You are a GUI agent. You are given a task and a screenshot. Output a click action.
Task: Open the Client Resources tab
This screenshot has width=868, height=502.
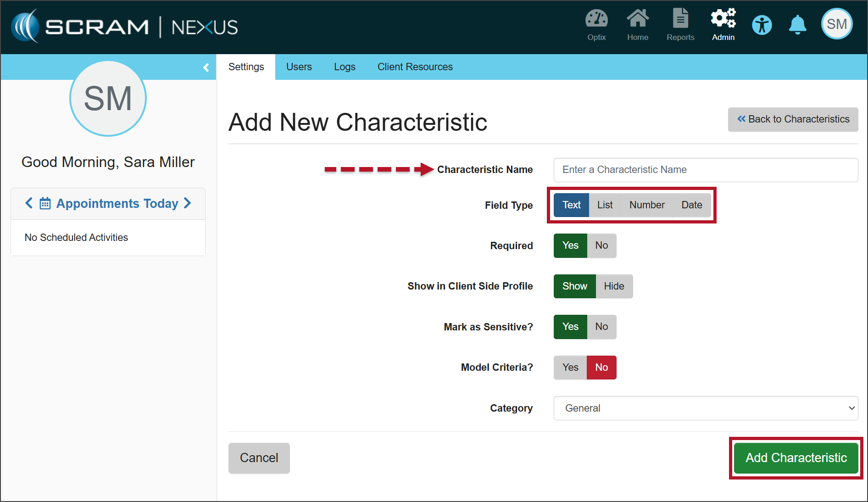click(415, 67)
